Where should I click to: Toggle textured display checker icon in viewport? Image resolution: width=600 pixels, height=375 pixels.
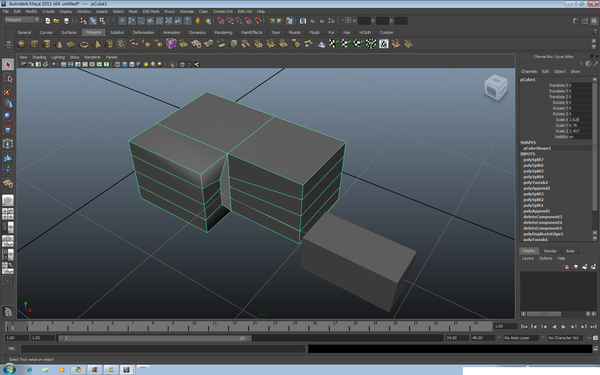pos(139,64)
